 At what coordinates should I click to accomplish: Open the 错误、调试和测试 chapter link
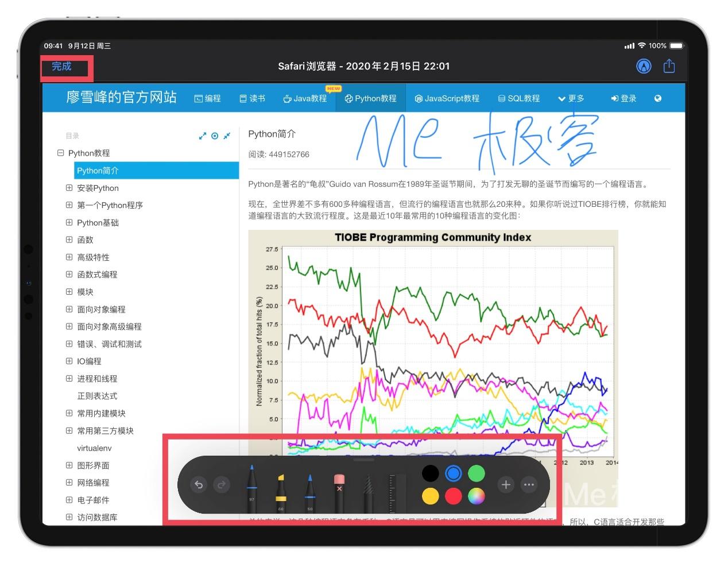pos(109,344)
